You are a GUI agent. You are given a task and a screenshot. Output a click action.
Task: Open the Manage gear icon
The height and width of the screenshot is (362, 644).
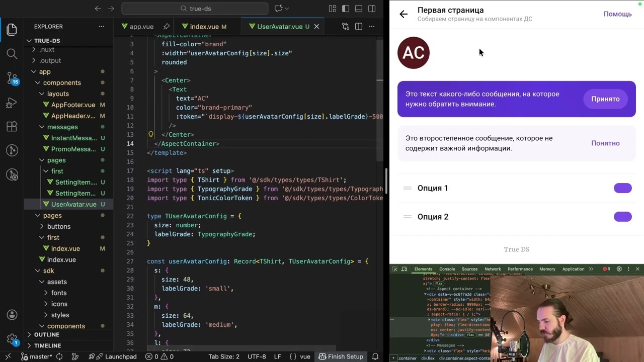click(x=12, y=339)
